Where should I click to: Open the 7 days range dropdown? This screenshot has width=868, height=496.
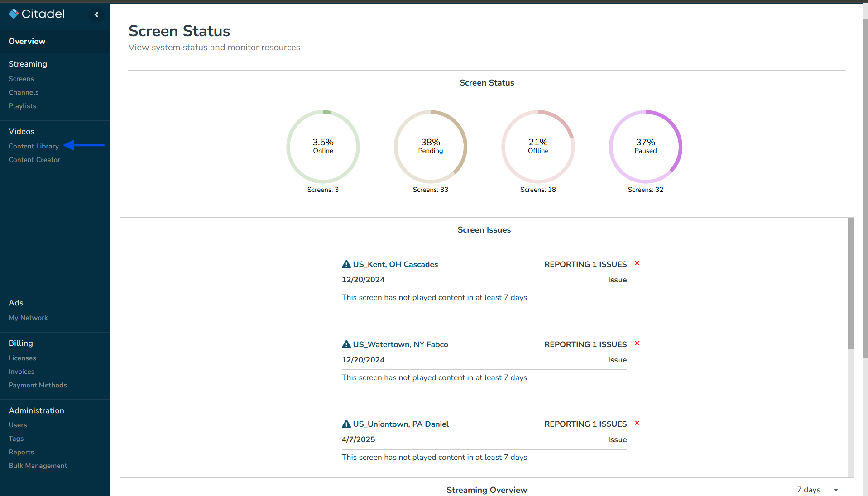(x=818, y=490)
